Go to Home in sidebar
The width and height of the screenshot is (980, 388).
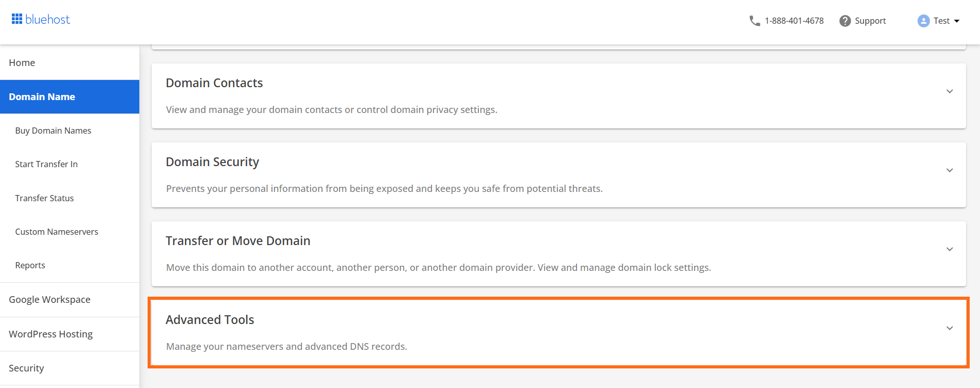[x=22, y=62]
